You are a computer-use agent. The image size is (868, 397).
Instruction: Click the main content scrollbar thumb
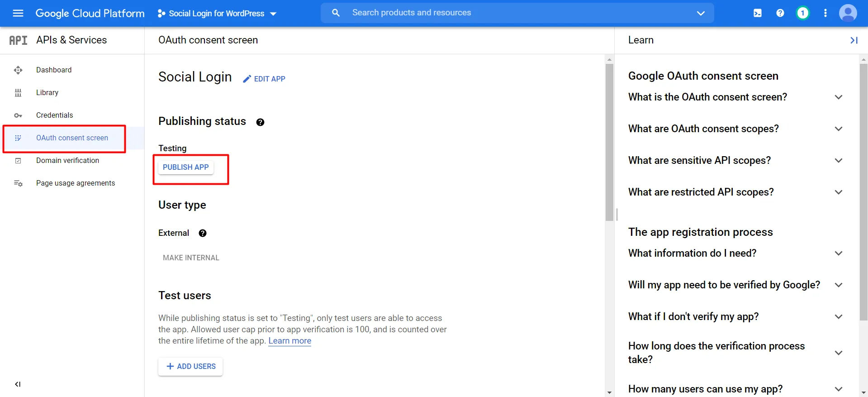pos(609,142)
